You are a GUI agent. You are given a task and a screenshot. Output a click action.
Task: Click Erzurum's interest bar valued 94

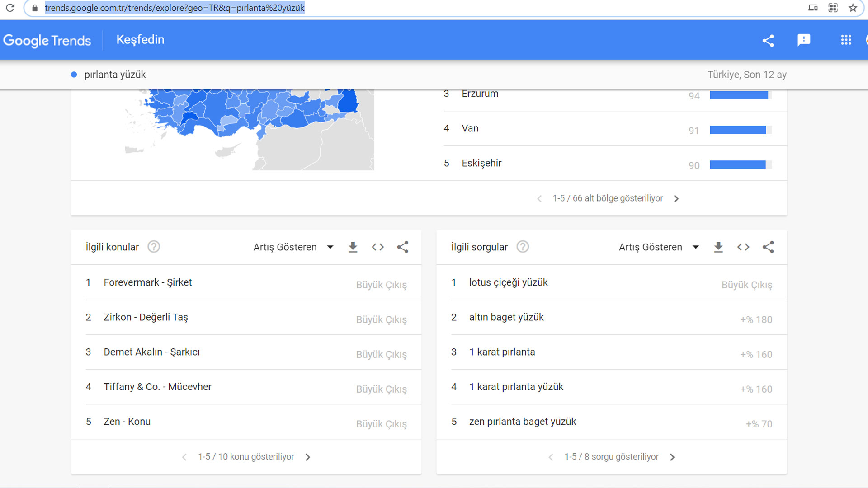coord(741,95)
